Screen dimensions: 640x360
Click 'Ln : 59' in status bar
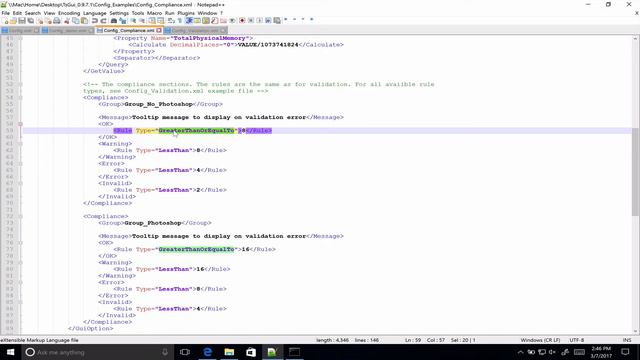click(413, 340)
